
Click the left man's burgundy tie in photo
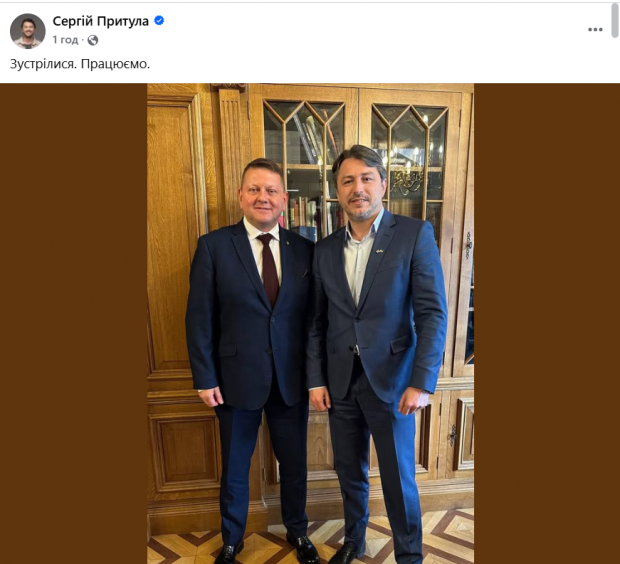click(x=269, y=269)
